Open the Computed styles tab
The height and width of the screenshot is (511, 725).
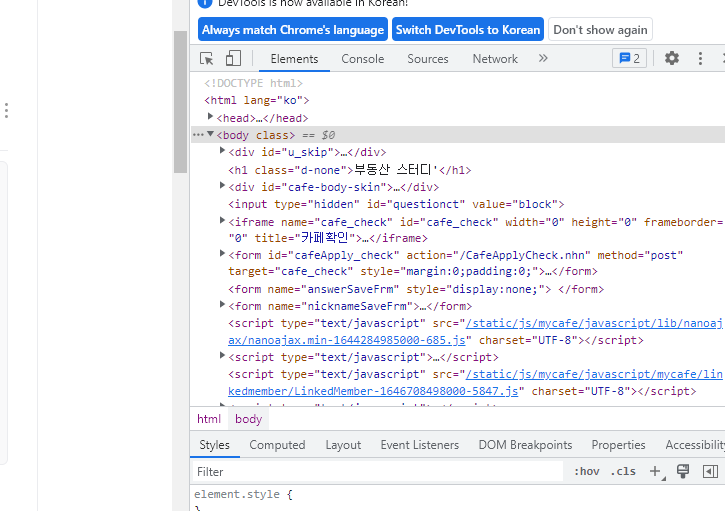click(277, 445)
